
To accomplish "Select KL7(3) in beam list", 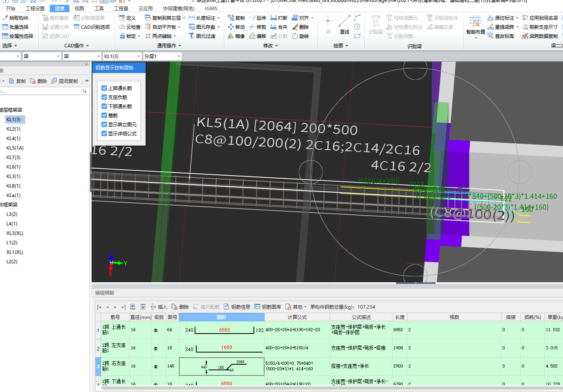I will 13,157.
